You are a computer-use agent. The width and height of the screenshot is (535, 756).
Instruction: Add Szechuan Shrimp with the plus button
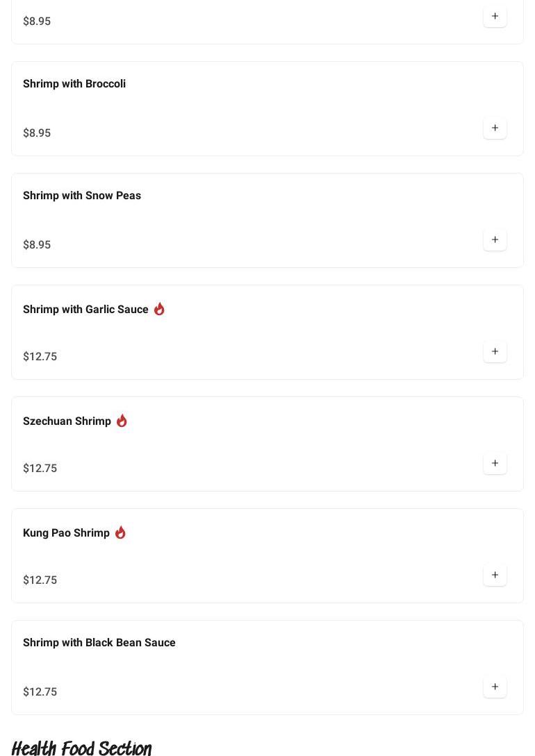click(495, 463)
